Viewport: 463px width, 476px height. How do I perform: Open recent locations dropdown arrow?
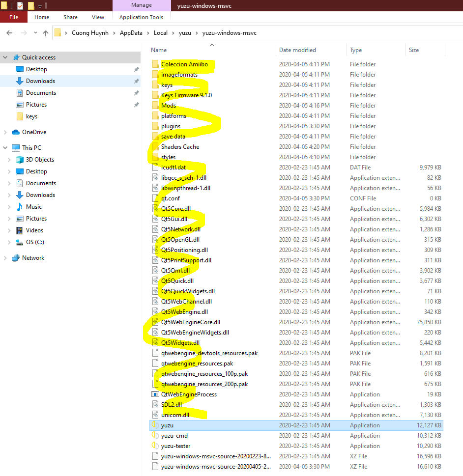point(35,33)
